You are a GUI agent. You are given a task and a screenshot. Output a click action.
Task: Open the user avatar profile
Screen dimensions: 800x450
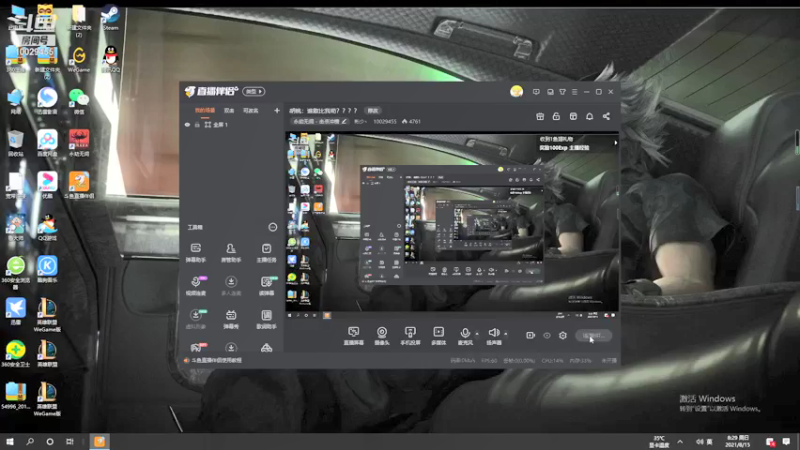(x=516, y=91)
